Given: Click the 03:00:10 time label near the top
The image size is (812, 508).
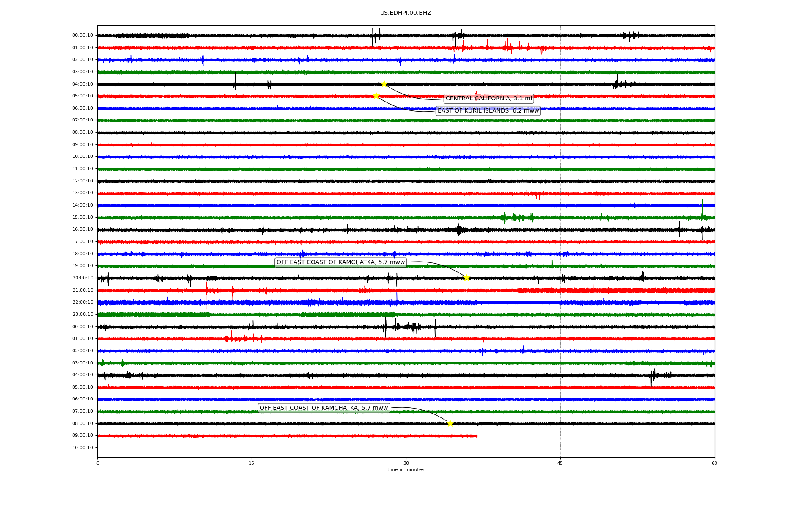Looking at the screenshot, I should 82,72.
